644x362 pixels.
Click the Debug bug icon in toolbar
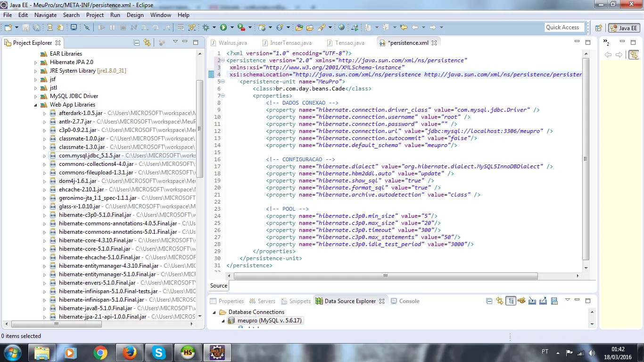coord(206,28)
